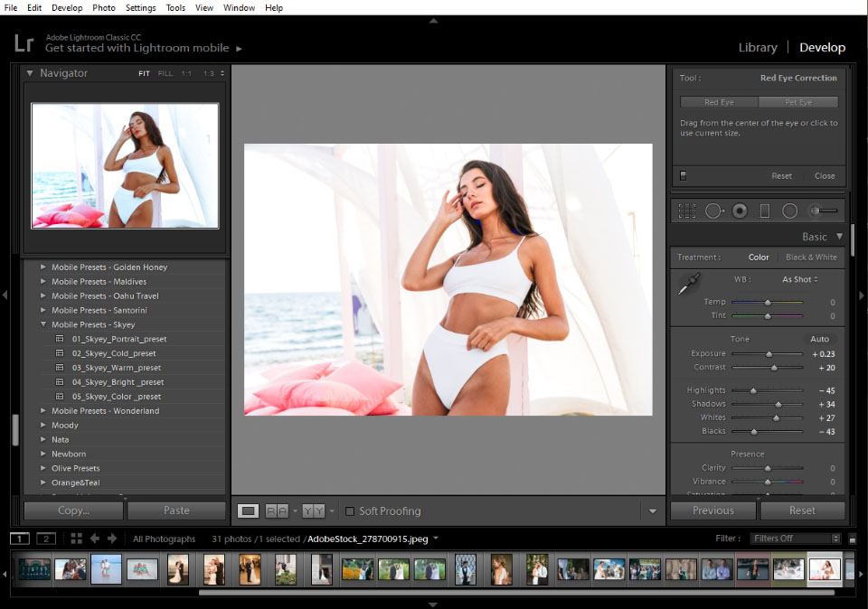Open the WB As Shot dropdown
The height and width of the screenshot is (609, 868).
pyautogui.click(x=800, y=279)
